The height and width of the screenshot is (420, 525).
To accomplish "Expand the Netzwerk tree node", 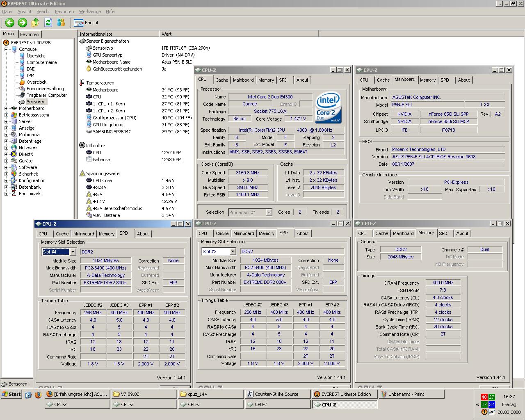I will 7,148.
